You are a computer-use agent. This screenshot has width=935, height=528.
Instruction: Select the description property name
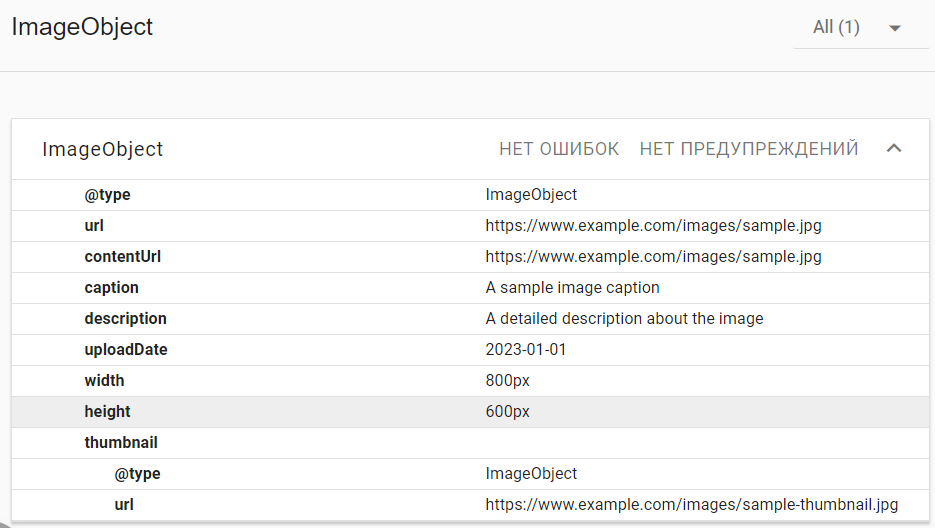tap(125, 319)
